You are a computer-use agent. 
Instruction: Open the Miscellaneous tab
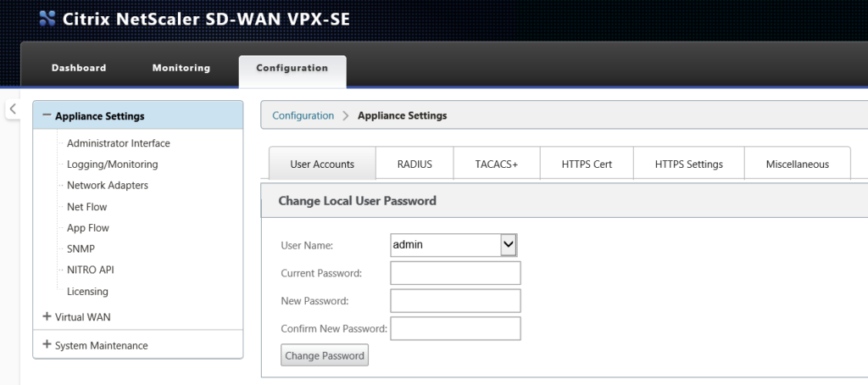(797, 164)
